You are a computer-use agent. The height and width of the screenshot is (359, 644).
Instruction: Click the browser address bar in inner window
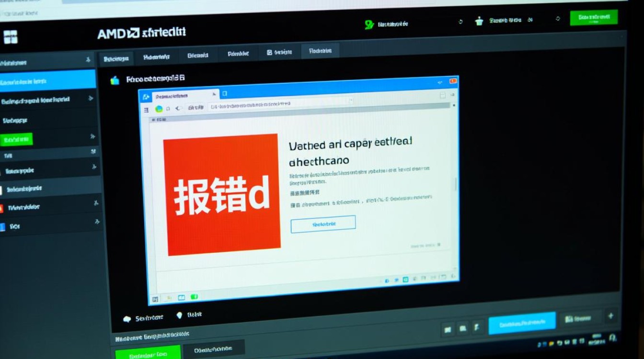pos(280,104)
